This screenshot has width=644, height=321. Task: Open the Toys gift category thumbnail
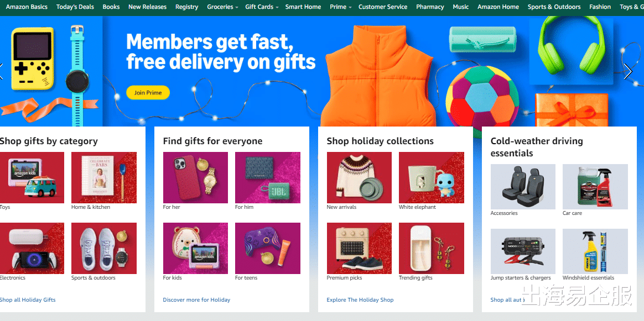[x=32, y=177]
